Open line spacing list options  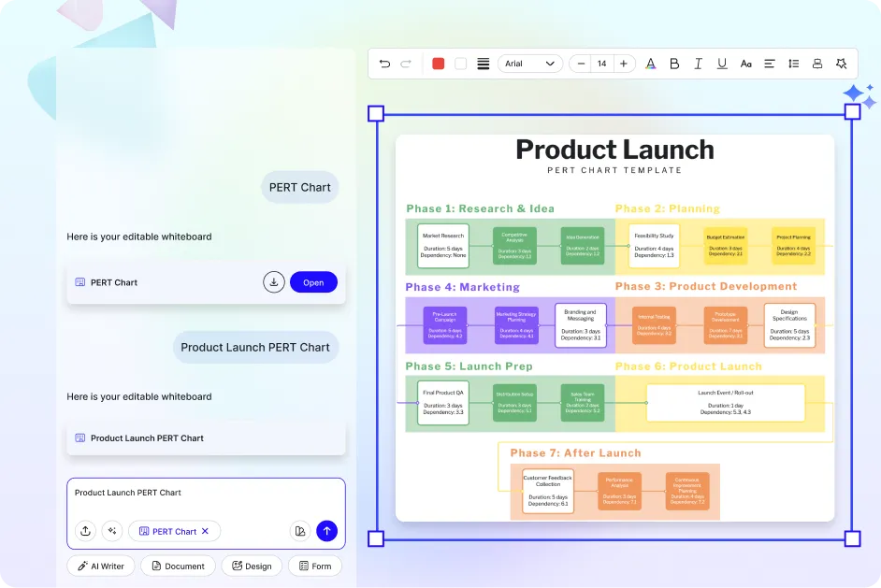click(793, 64)
